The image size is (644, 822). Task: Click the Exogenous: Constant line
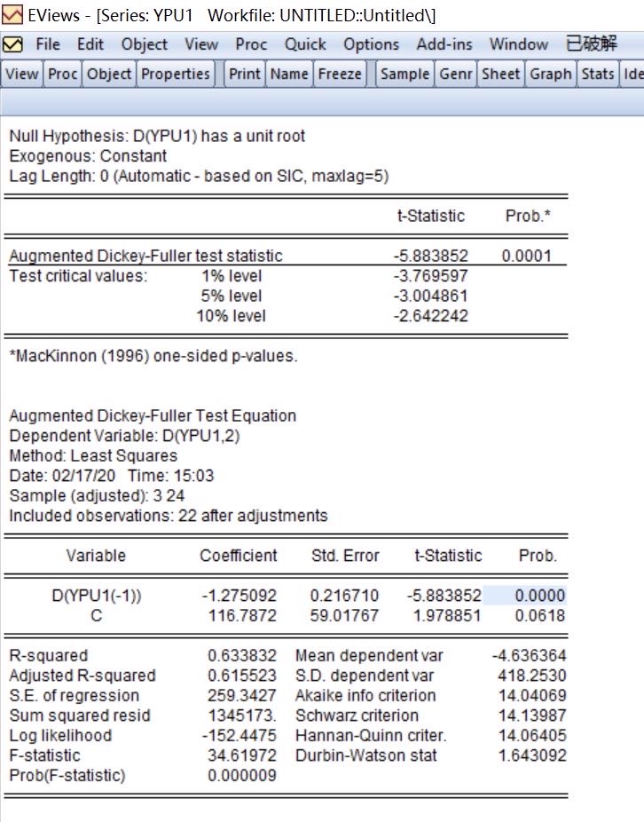tap(88, 156)
